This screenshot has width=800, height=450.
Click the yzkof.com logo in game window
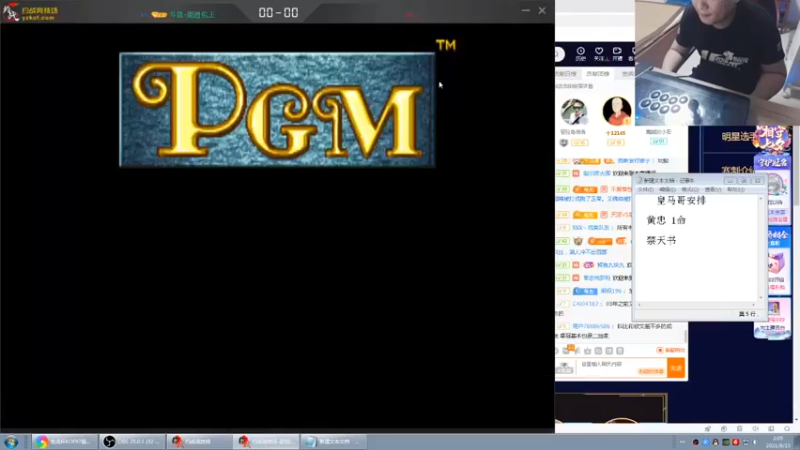point(31,12)
